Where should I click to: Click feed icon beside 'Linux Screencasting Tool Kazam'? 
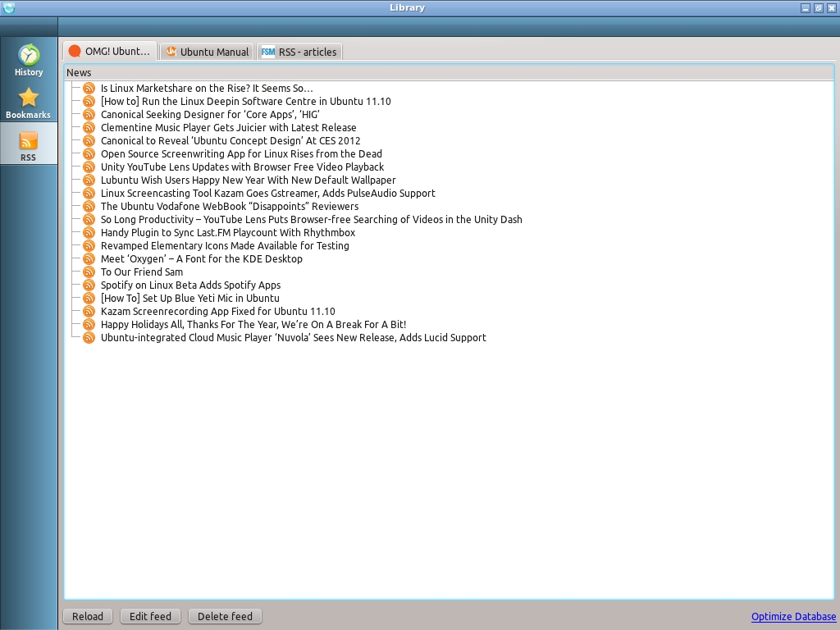(x=89, y=194)
